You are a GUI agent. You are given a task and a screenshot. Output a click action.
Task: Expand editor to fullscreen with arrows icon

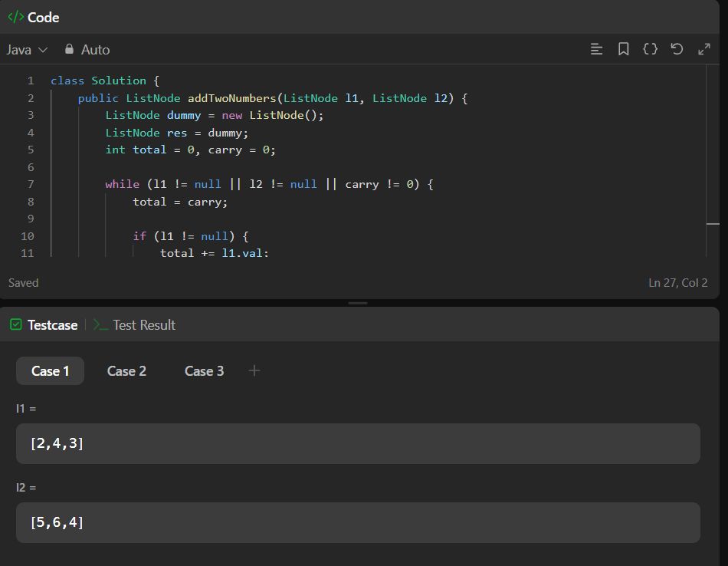pos(703,49)
